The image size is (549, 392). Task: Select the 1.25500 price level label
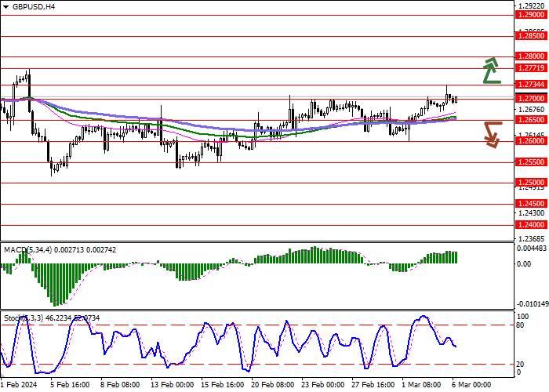[531, 162]
